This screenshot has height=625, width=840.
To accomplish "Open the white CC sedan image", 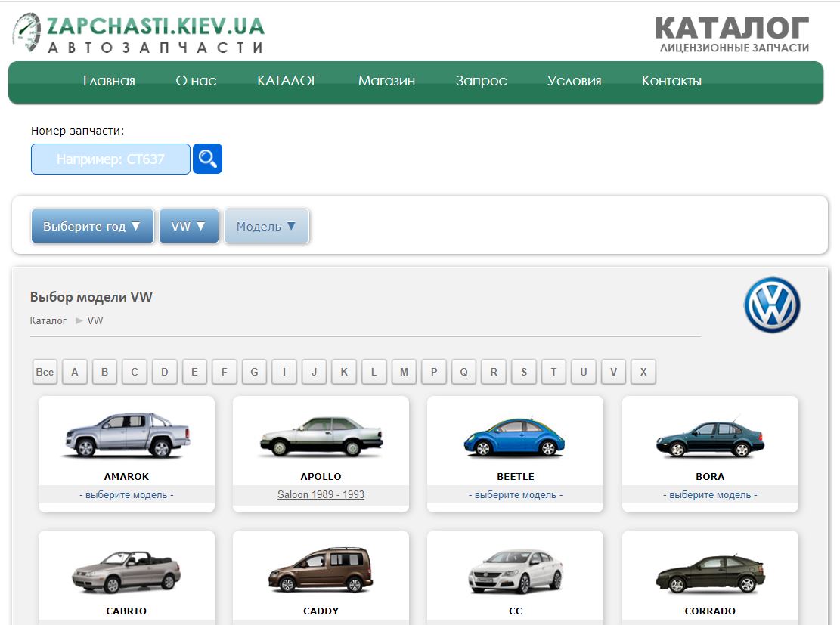I will click(x=516, y=572).
